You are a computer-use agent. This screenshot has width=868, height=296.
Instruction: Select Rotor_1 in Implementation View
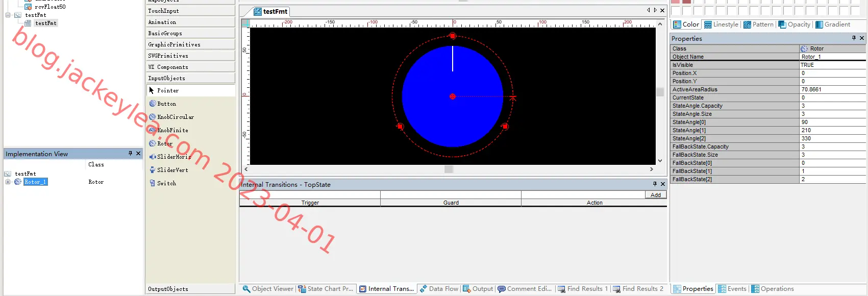click(x=35, y=182)
